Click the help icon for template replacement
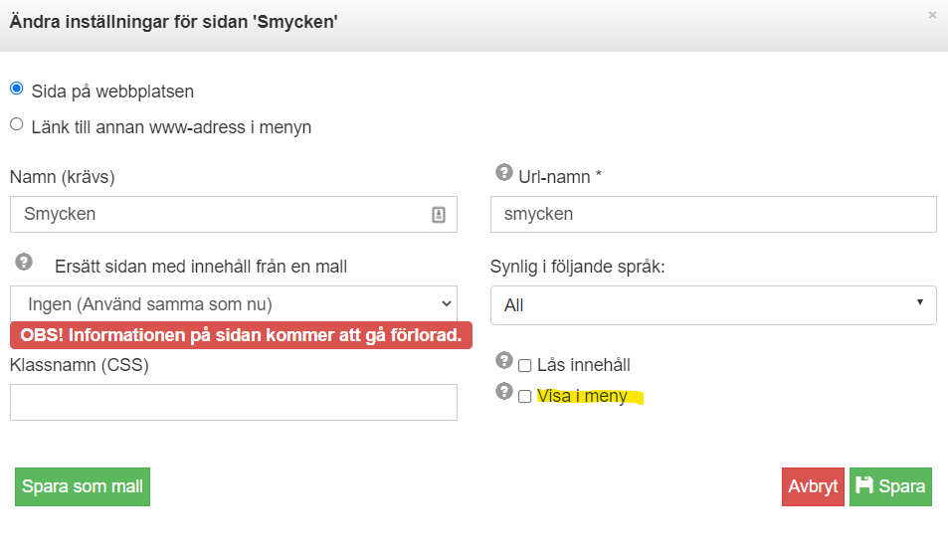Viewport: 948px width, 560px height. pyautogui.click(x=24, y=262)
